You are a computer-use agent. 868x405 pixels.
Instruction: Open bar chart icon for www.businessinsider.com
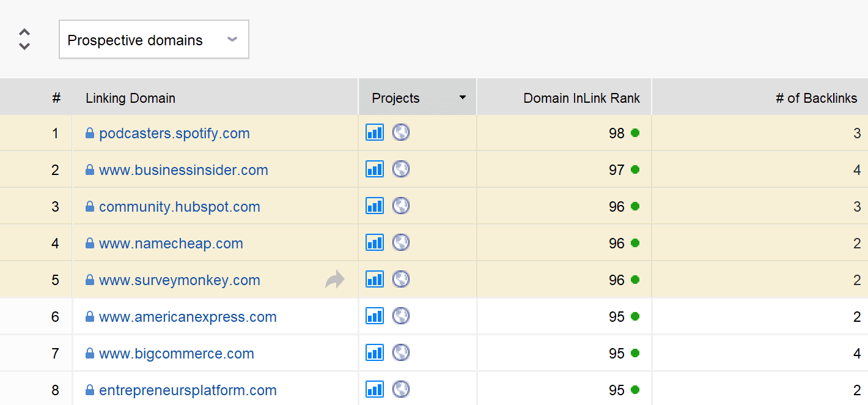375,169
